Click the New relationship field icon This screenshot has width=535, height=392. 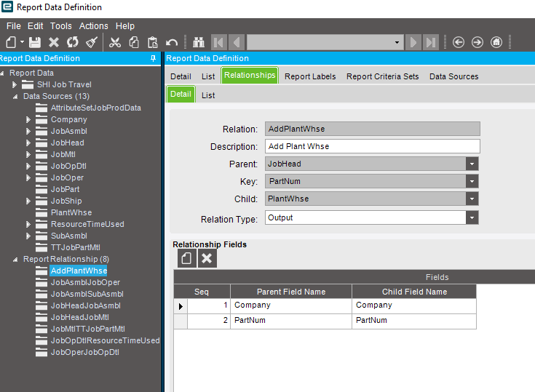click(186, 258)
